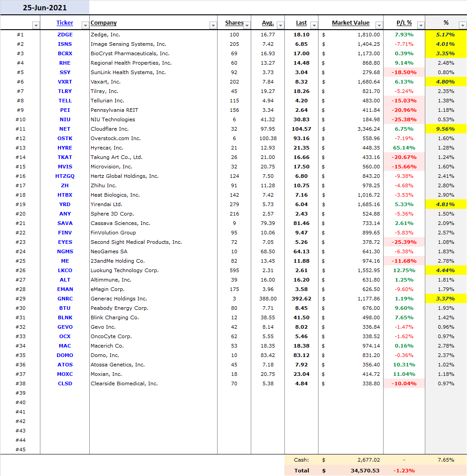The width and height of the screenshot is (467, 476).
Task: Select the last price cell 104.57
Action: coord(301,129)
